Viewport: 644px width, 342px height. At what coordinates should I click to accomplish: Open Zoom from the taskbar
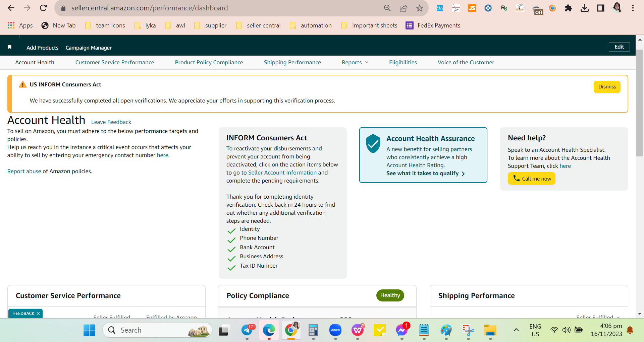pos(335,330)
